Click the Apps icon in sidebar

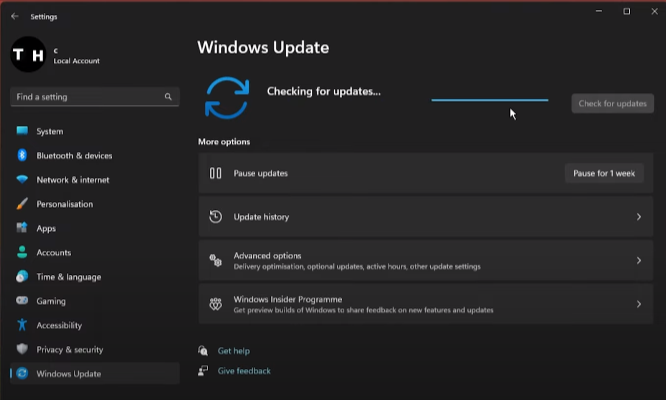(x=22, y=228)
